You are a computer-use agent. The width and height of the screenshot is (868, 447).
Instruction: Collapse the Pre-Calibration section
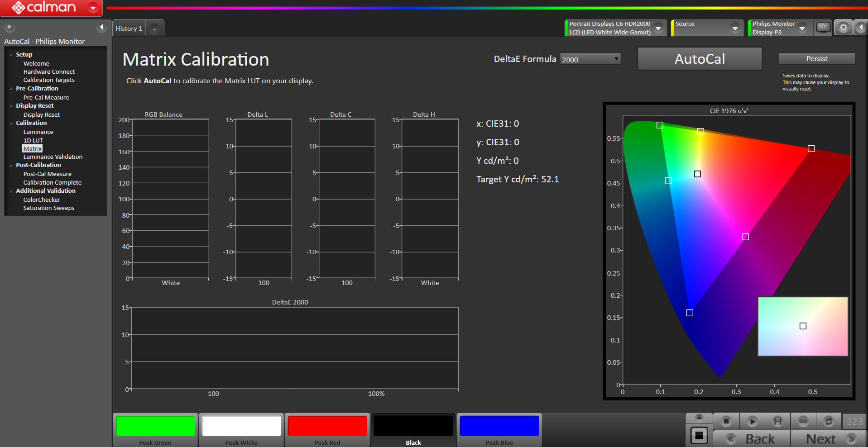11,89
